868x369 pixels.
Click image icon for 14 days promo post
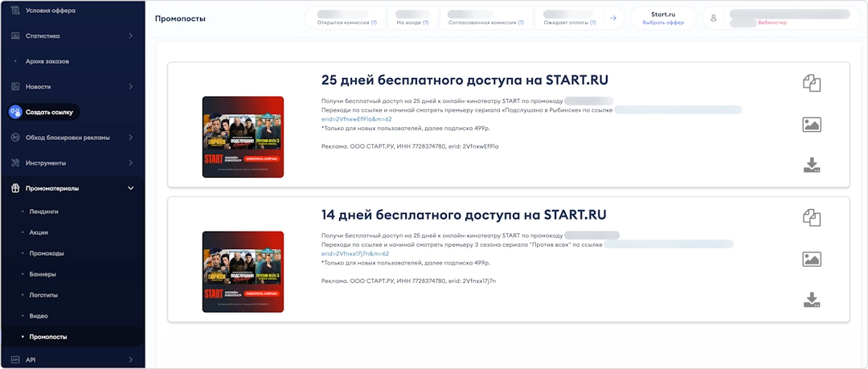pyautogui.click(x=811, y=260)
